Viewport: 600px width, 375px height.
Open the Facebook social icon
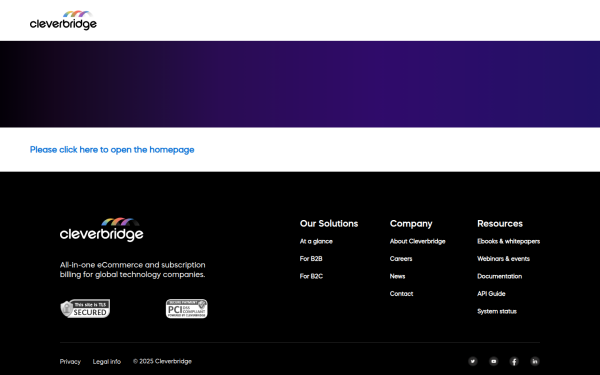tap(514, 361)
